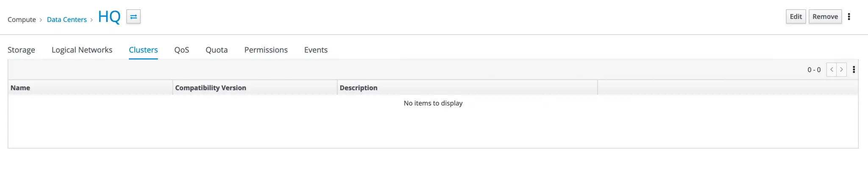Viewport: 868px width, 171px height.
Task: Click the Description column header
Action: coord(358,88)
